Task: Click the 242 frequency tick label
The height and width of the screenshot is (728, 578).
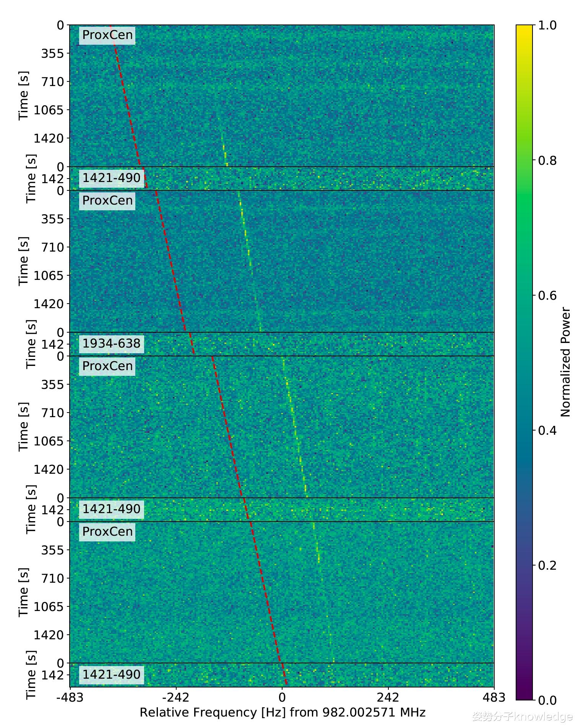Action: [x=388, y=697]
